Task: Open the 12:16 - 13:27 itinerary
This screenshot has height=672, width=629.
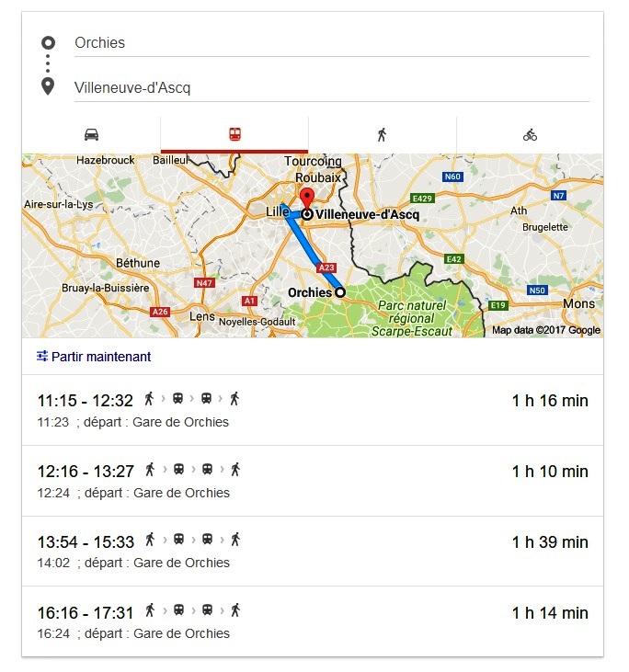Action: (313, 481)
